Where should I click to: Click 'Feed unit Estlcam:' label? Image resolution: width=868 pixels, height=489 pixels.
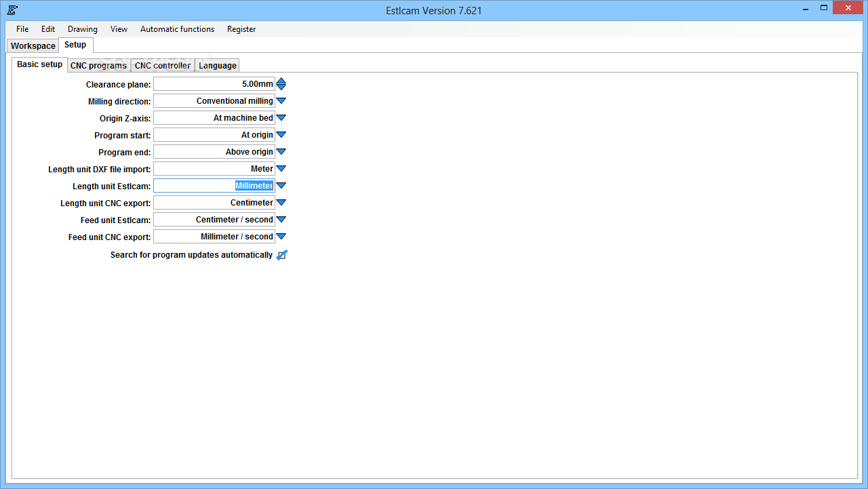coord(115,220)
